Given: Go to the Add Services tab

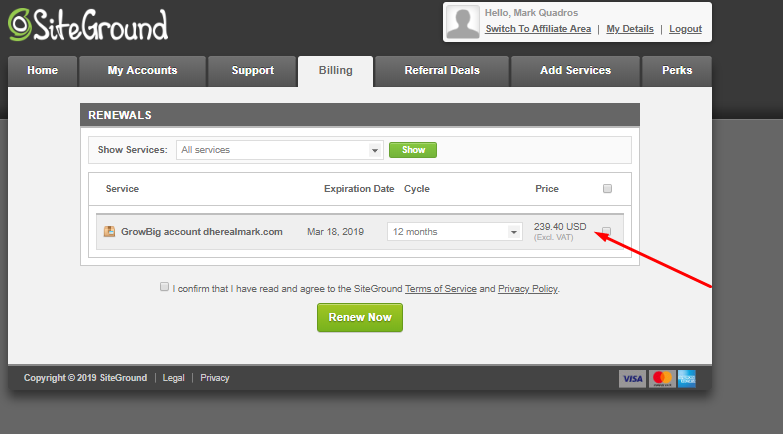Looking at the screenshot, I should [575, 71].
